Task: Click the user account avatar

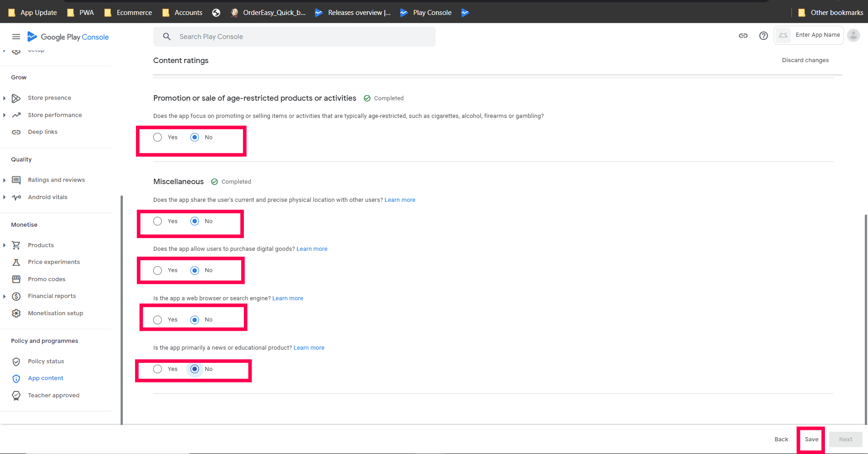Action: [853, 35]
